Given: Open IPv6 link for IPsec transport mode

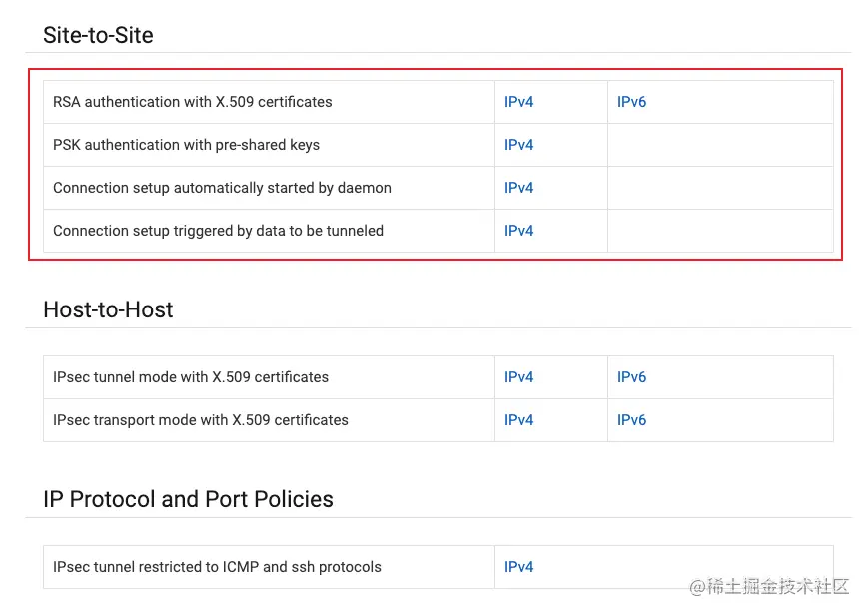Looking at the screenshot, I should tap(631, 420).
